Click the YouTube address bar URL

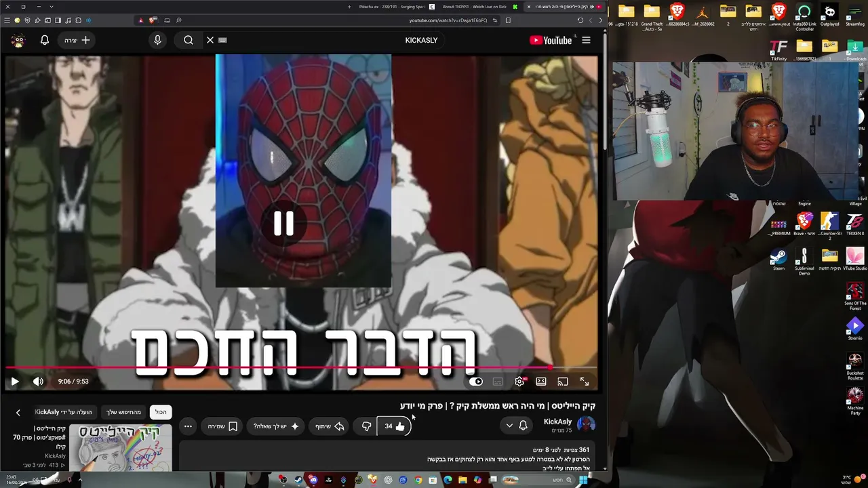(x=448, y=20)
